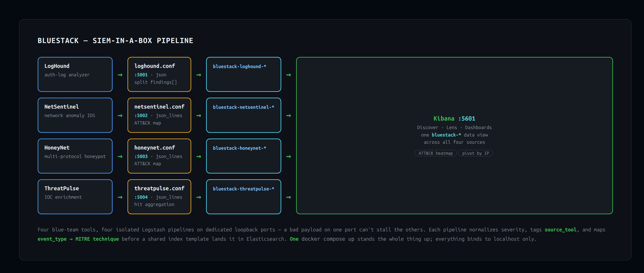Select the bluestack-honeynet-* index label
Viewport: 644px width, 273px height.
(239, 148)
